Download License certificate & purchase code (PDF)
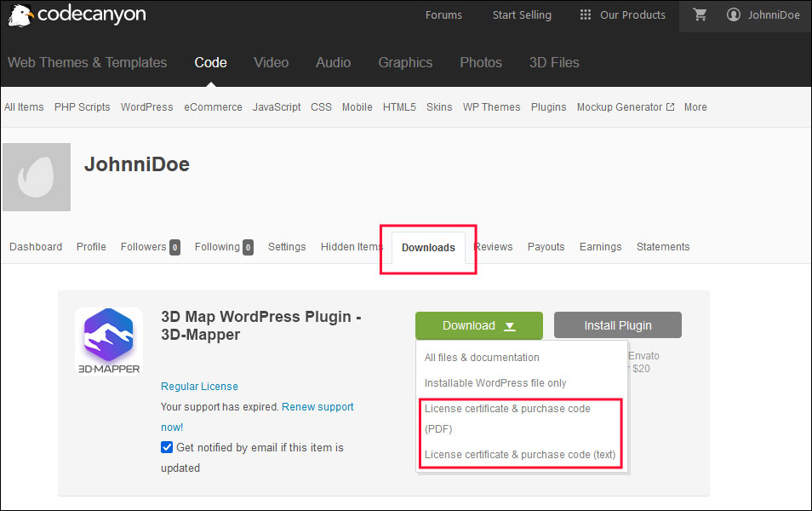This screenshot has width=812, height=511. click(507, 419)
